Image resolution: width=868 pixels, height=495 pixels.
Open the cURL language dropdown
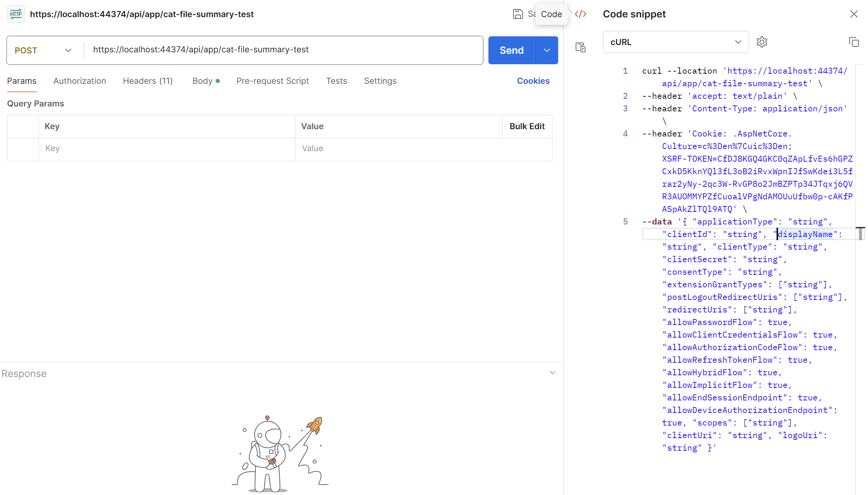coord(675,42)
